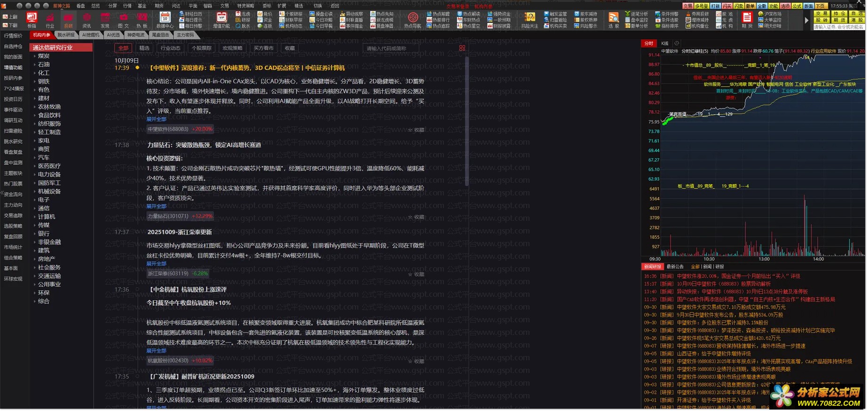Click 热点先知 toolbar item

[x=382, y=14]
